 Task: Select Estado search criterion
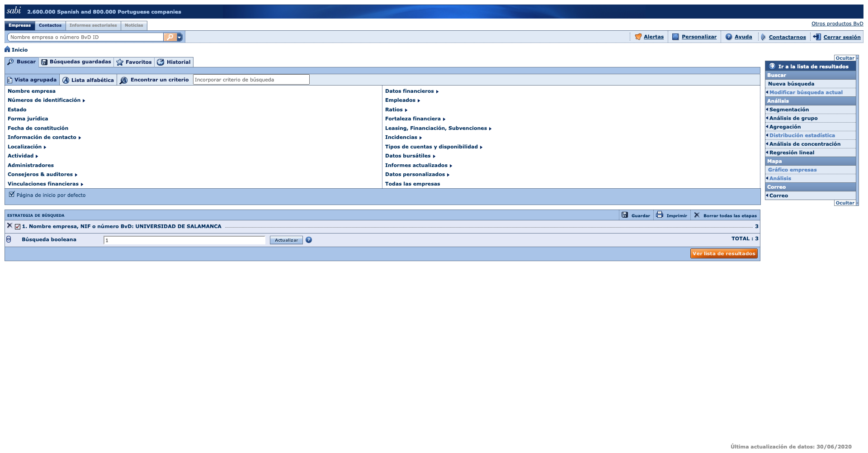point(17,110)
